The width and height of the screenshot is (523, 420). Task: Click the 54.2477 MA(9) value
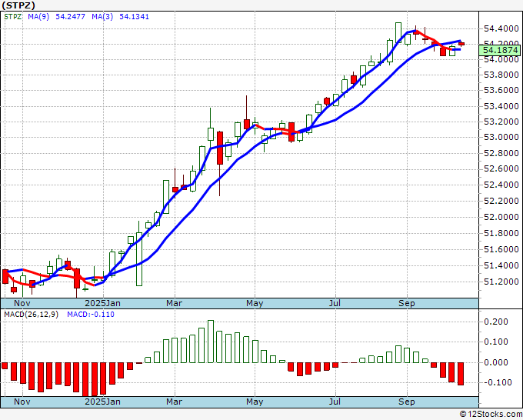(71, 17)
